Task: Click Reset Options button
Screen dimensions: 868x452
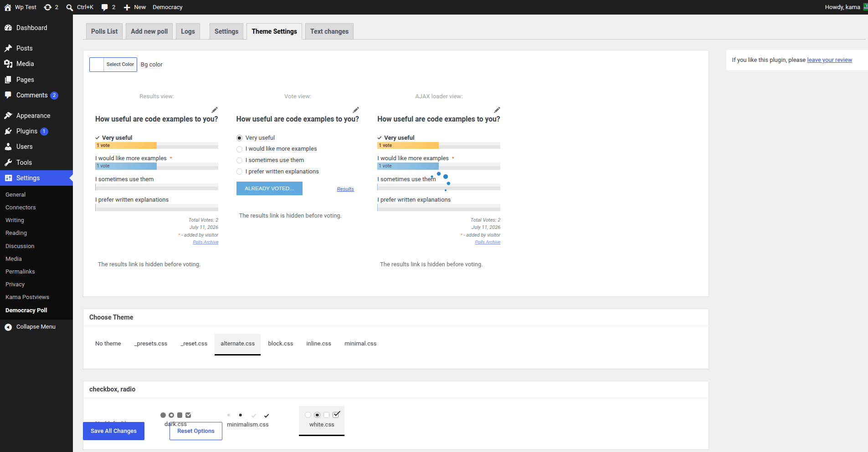Action: [196, 431]
